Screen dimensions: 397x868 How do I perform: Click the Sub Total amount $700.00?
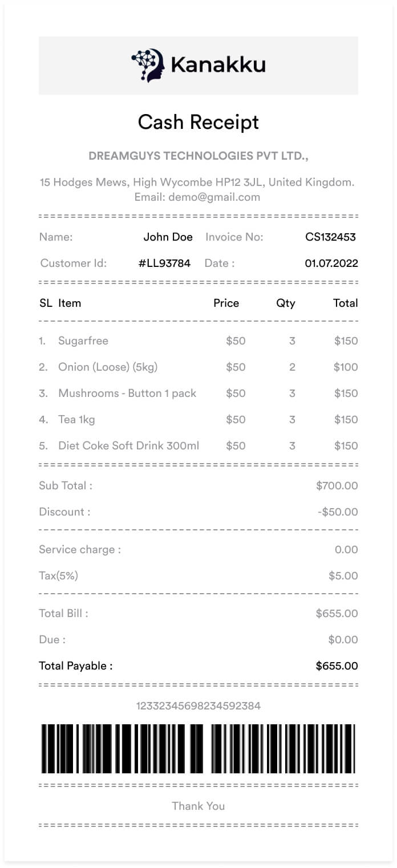pos(337,486)
